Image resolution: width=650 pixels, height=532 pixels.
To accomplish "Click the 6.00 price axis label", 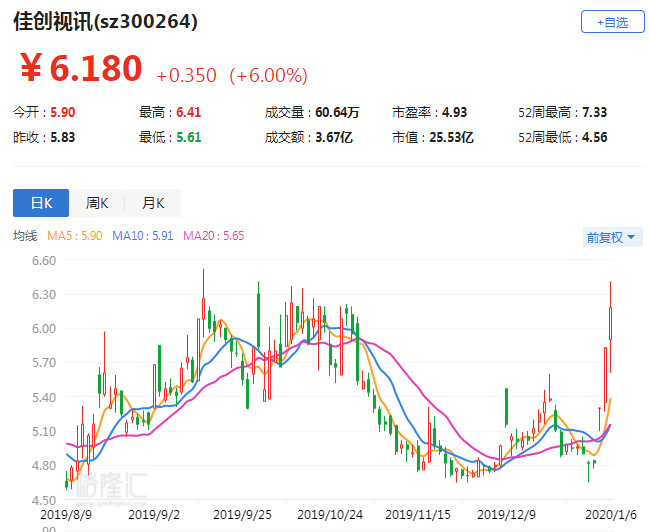I will pyautogui.click(x=44, y=328).
